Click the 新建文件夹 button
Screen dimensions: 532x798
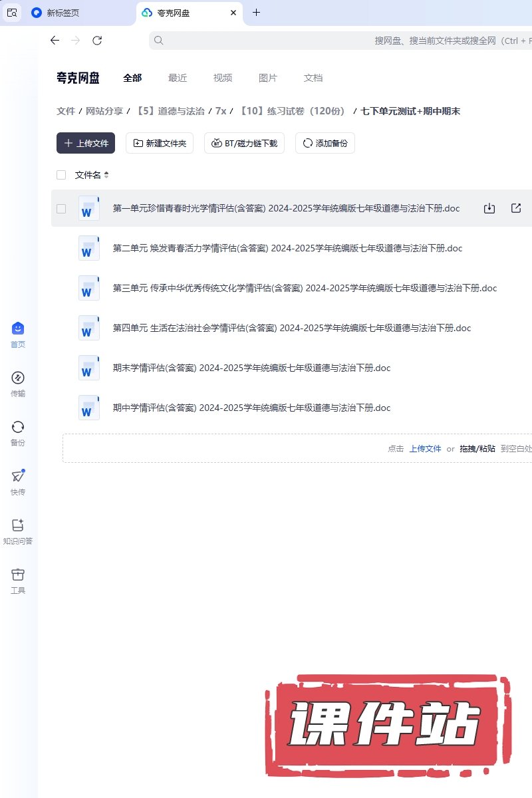click(x=160, y=143)
